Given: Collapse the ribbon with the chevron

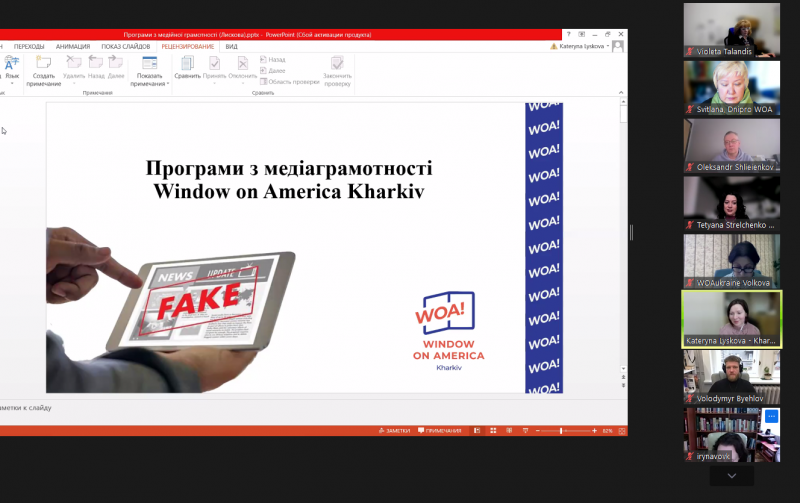Looking at the screenshot, I should coord(621,92).
